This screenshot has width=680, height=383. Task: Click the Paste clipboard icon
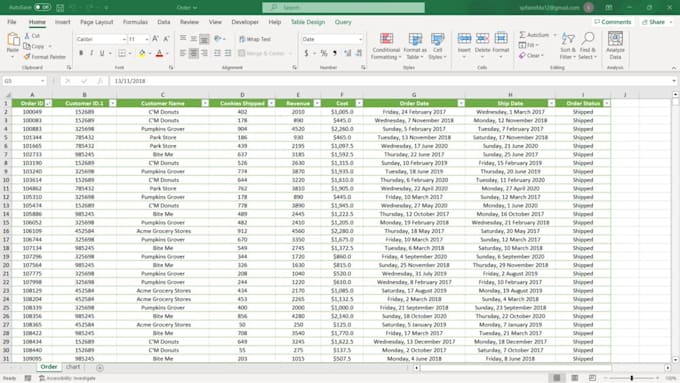[x=13, y=40]
